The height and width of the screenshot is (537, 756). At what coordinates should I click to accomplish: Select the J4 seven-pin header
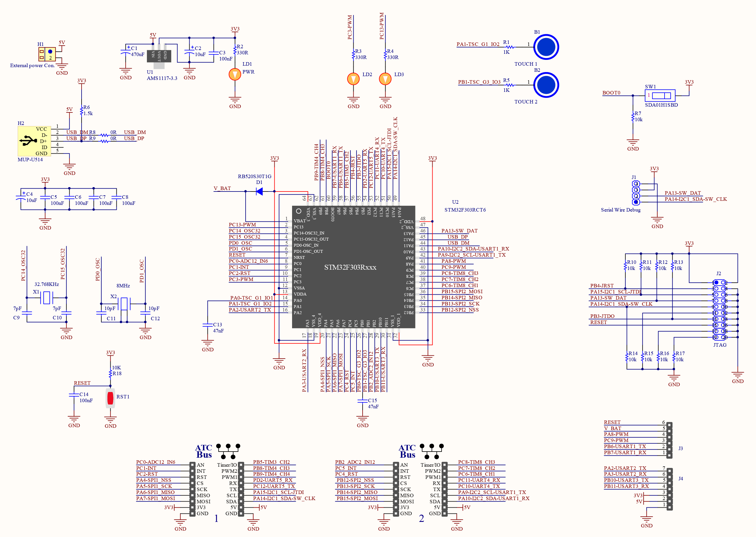669,489
